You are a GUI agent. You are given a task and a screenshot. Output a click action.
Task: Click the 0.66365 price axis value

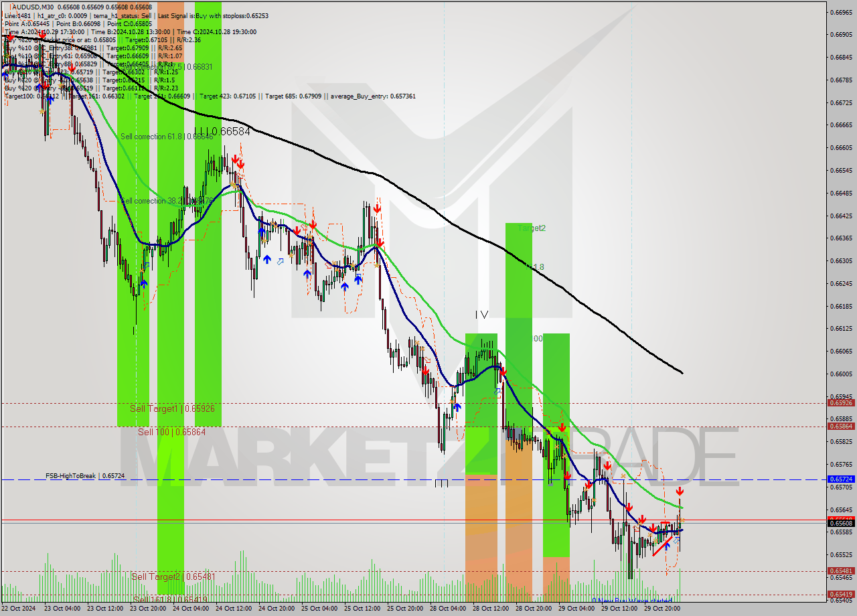coord(841,238)
